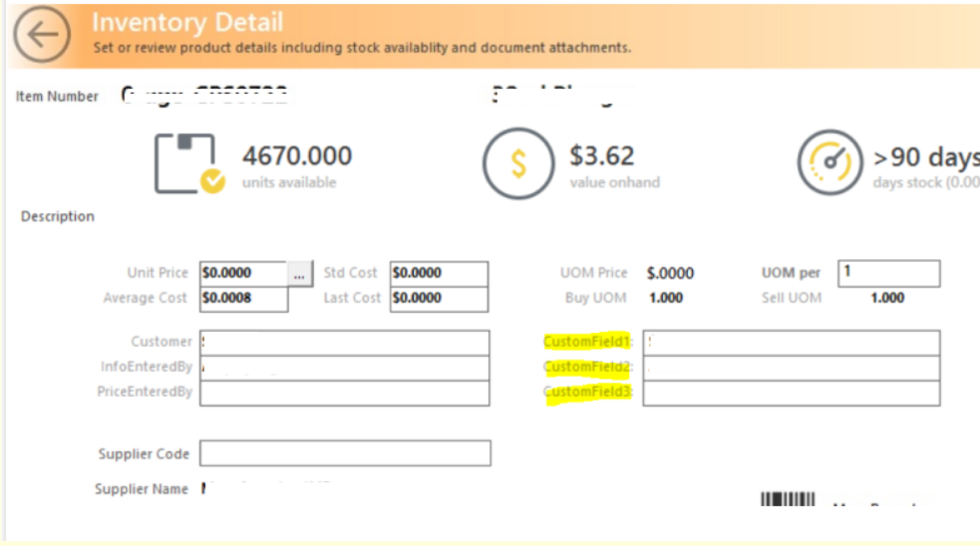Viewport: 980px width, 546px height.
Task: Click into the Supplier Code field
Action: 345,453
